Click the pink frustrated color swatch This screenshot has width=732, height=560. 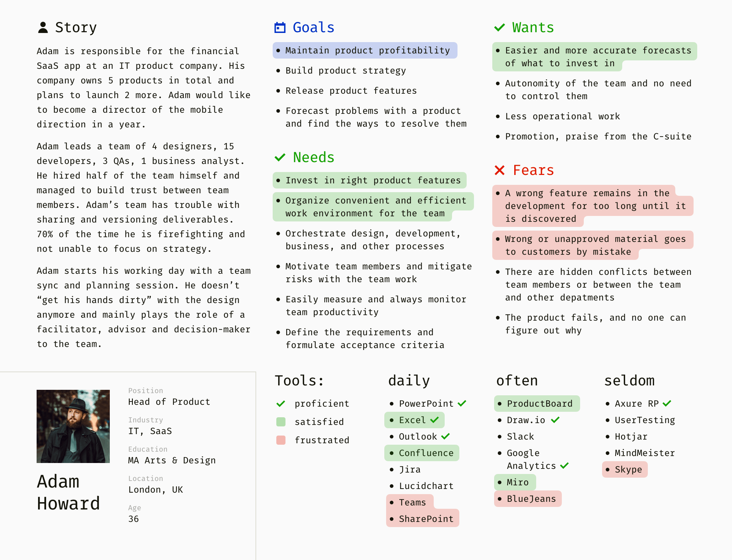pyautogui.click(x=281, y=440)
